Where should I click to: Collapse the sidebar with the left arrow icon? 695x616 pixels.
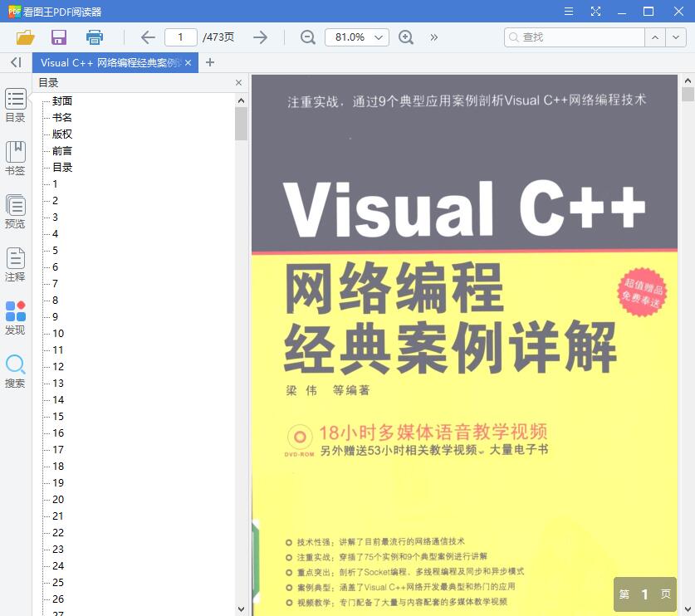pyautogui.click(x=16, y=62)
